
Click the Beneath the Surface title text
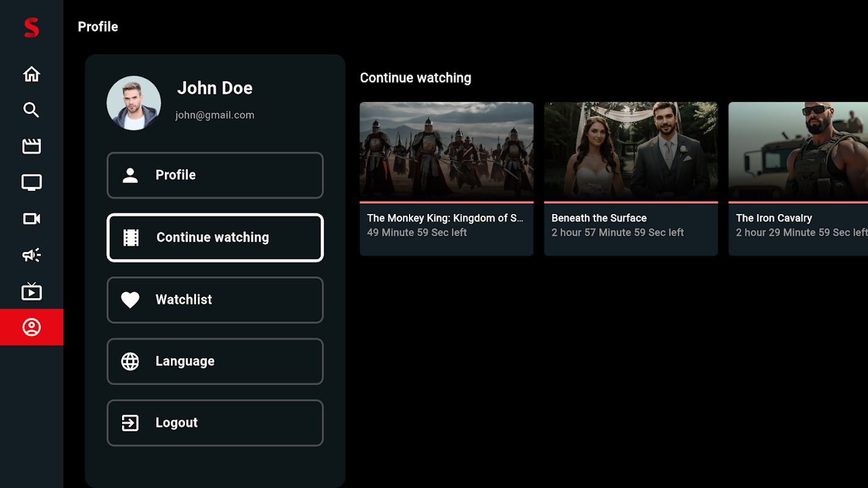tap(599, 218)
